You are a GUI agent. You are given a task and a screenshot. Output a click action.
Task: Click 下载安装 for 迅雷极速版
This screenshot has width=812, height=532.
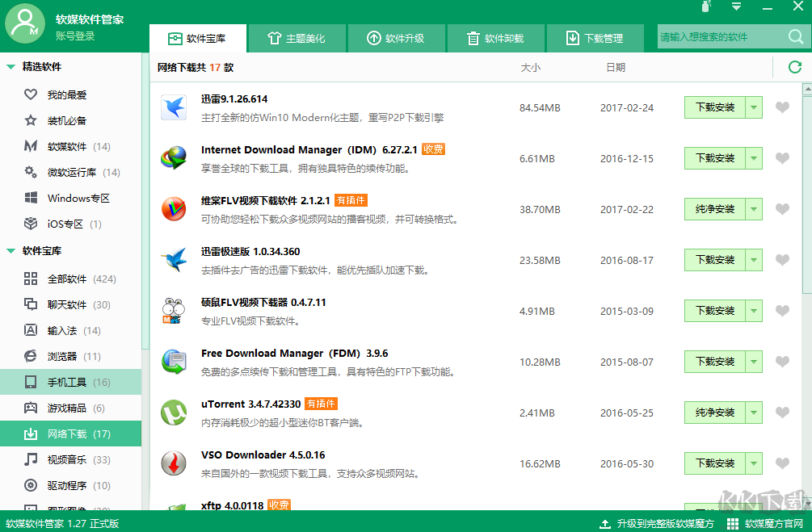click(715, 260)
